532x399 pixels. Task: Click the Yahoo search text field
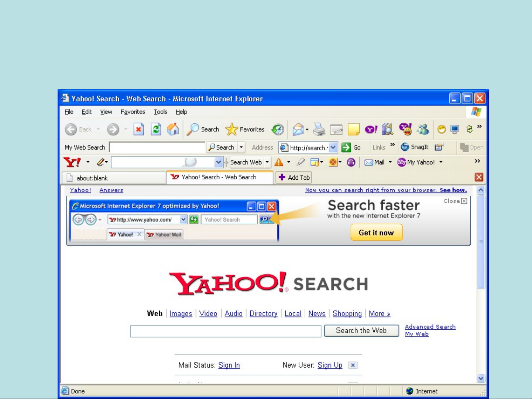226,331
